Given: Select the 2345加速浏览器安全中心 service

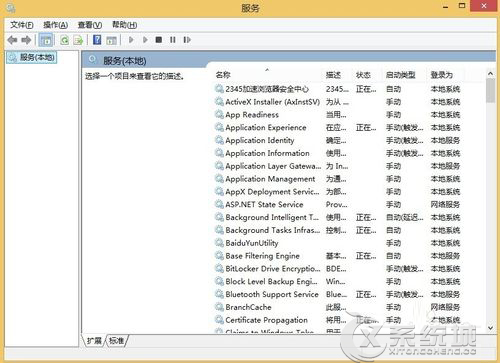Looking at the screenshot, I should point(337,89).
